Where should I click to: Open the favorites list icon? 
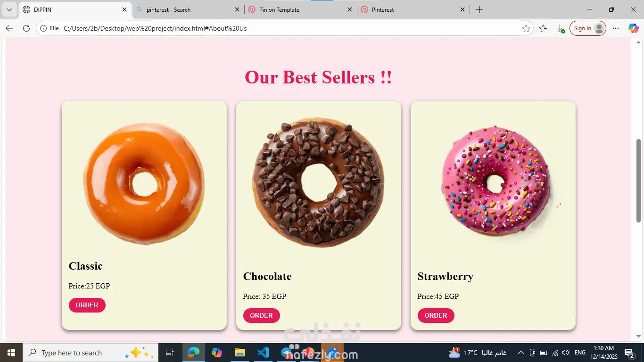click(543, 28)
